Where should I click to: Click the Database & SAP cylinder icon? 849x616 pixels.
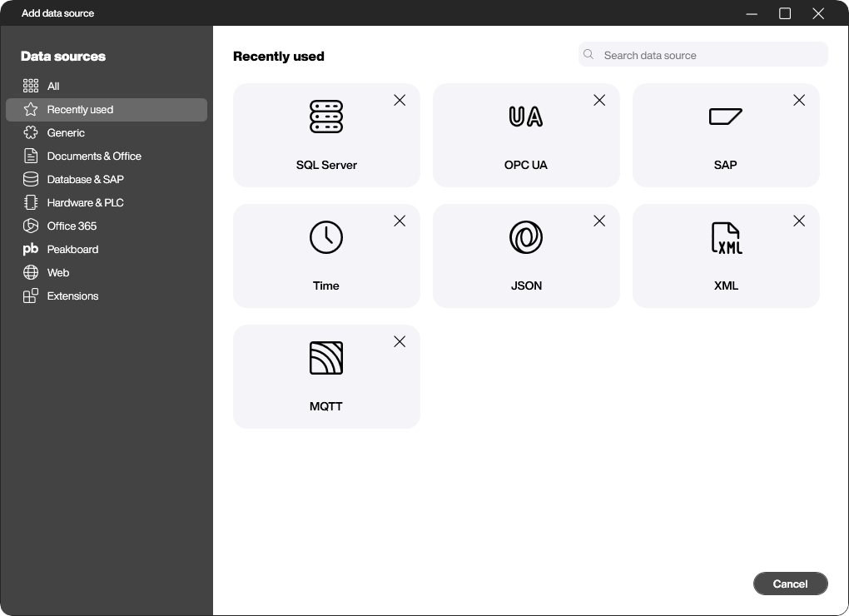[31, 179]
